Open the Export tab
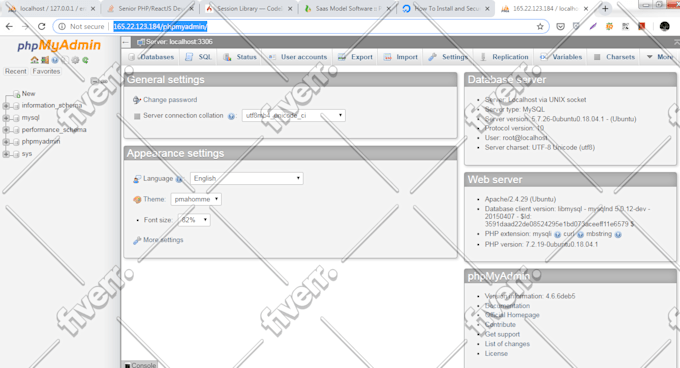The image size is (680, 368). coord(355,57)
